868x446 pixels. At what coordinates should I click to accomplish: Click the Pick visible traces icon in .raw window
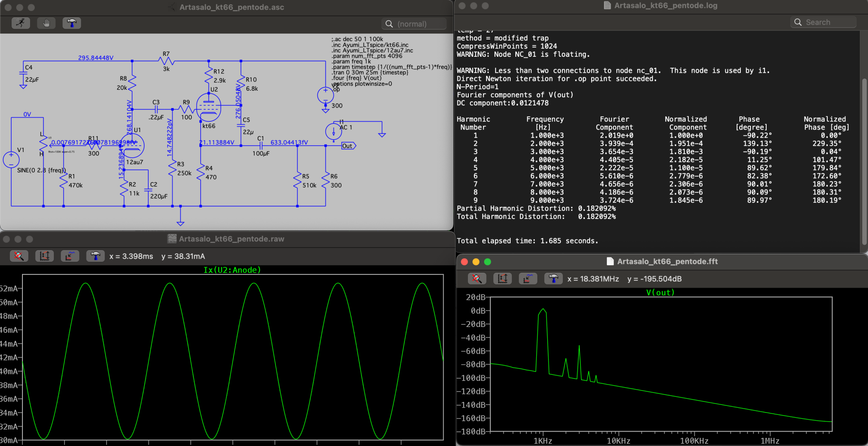pyautogui.click(x=70, y=256)
